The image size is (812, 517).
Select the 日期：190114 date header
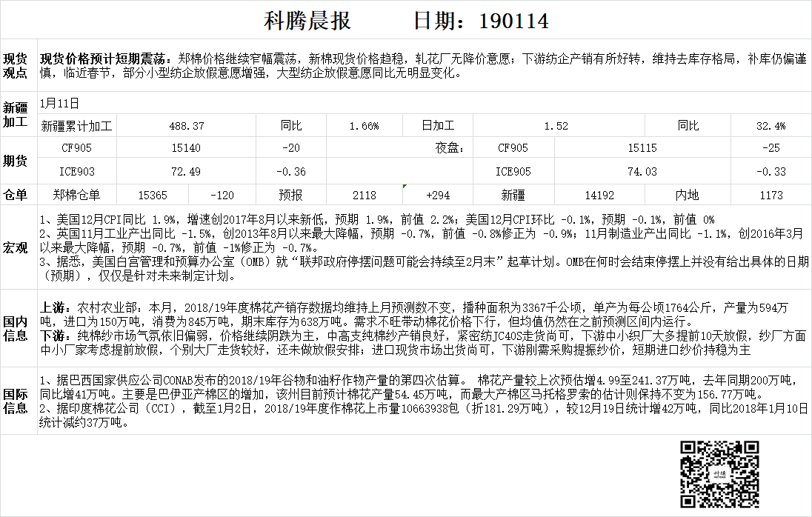click(481, 21)
